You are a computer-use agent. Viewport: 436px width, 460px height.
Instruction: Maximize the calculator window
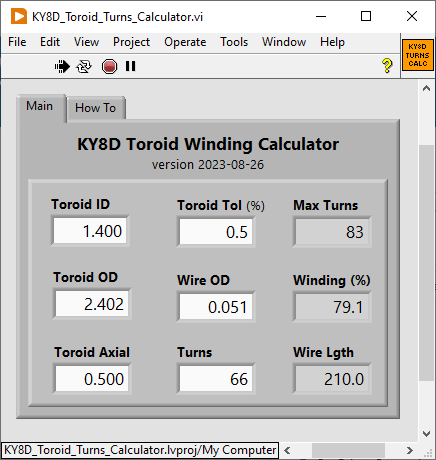coord(366,16)
